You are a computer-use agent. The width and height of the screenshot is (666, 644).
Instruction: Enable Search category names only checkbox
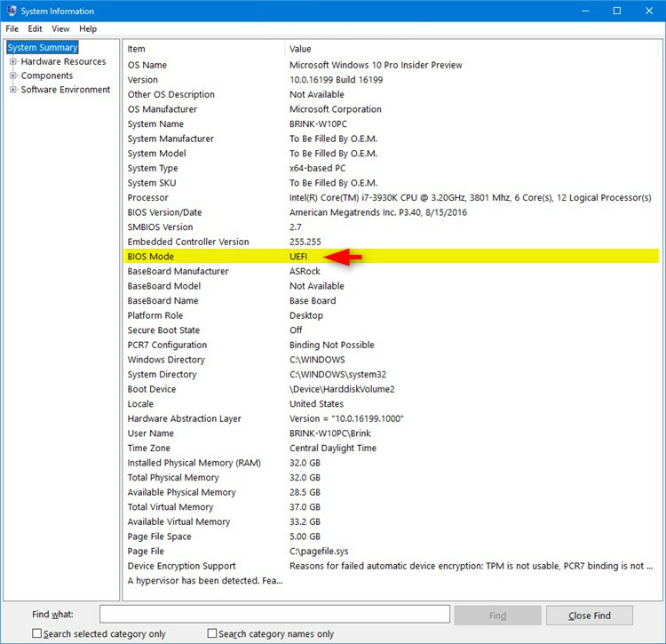click(x=212, y=633)
